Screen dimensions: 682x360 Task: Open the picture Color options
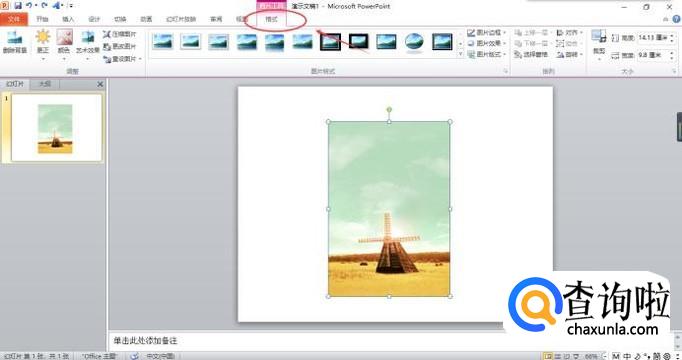64,38
